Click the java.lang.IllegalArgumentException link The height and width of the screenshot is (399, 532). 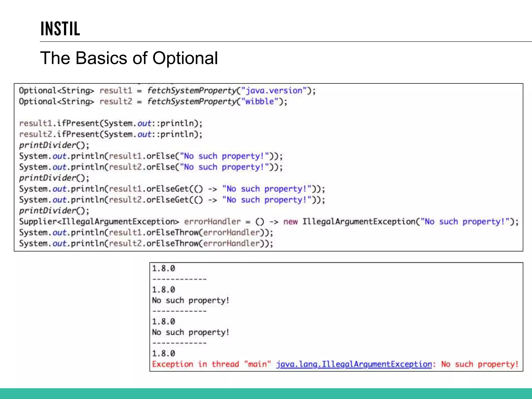click(x=354, y=364)
